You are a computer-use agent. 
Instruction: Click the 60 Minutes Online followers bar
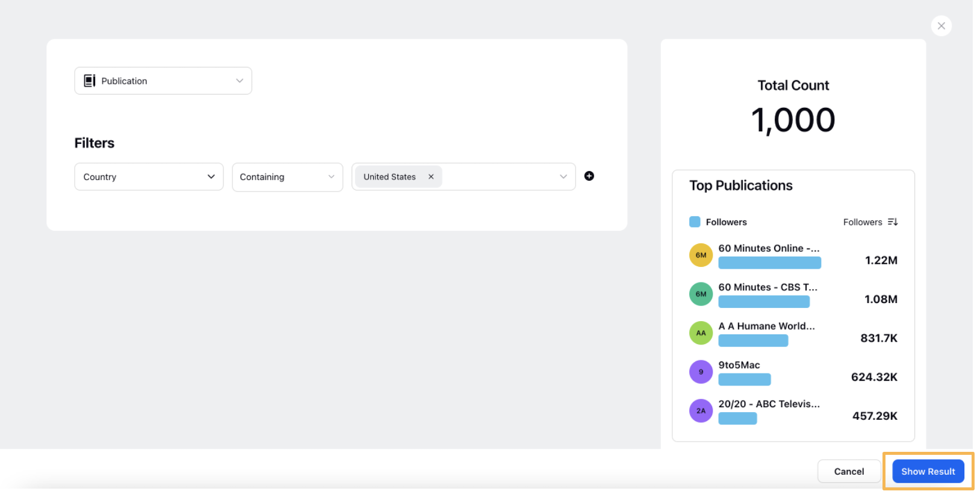[x=769, y=263]
